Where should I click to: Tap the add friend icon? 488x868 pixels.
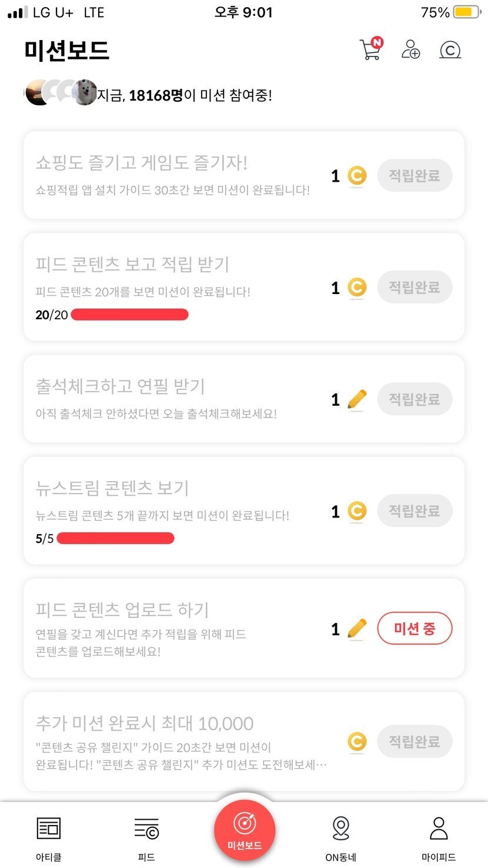click(410, 49)
